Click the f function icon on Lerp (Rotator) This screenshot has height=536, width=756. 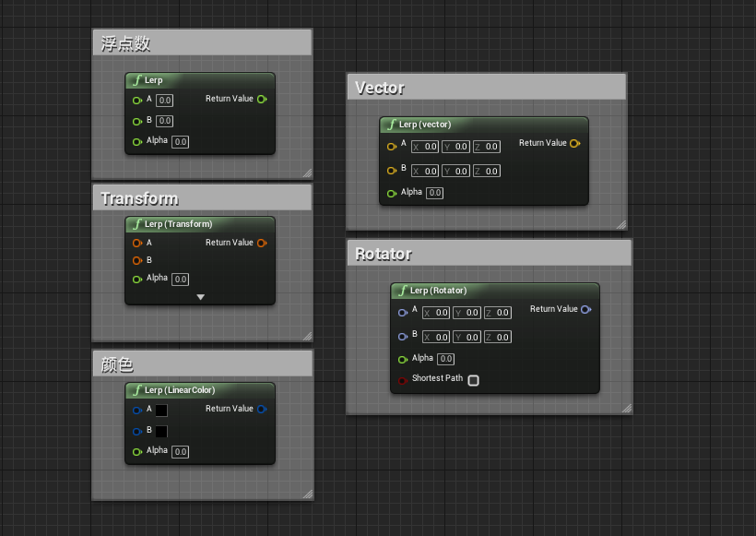click(x=402, y=291)
